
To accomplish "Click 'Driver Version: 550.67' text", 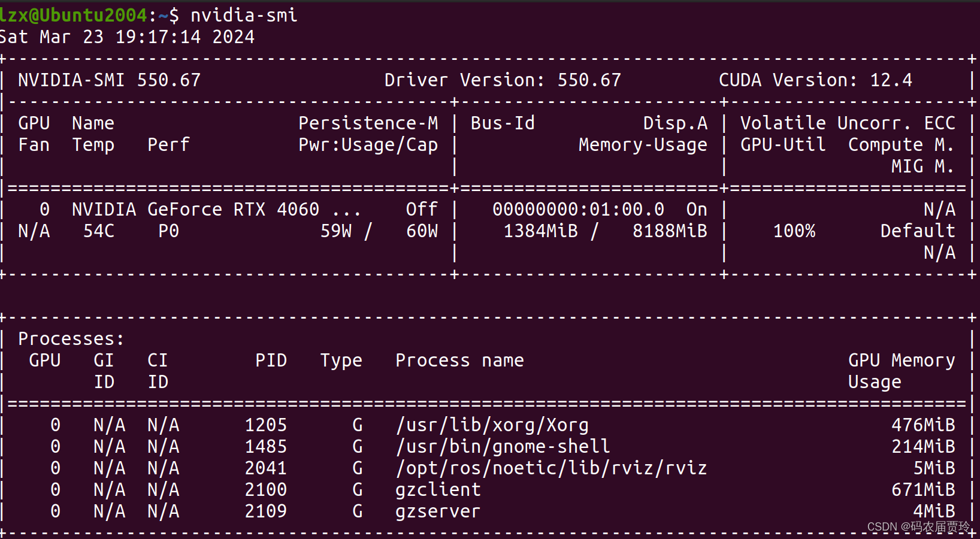I will pos(503,80).
